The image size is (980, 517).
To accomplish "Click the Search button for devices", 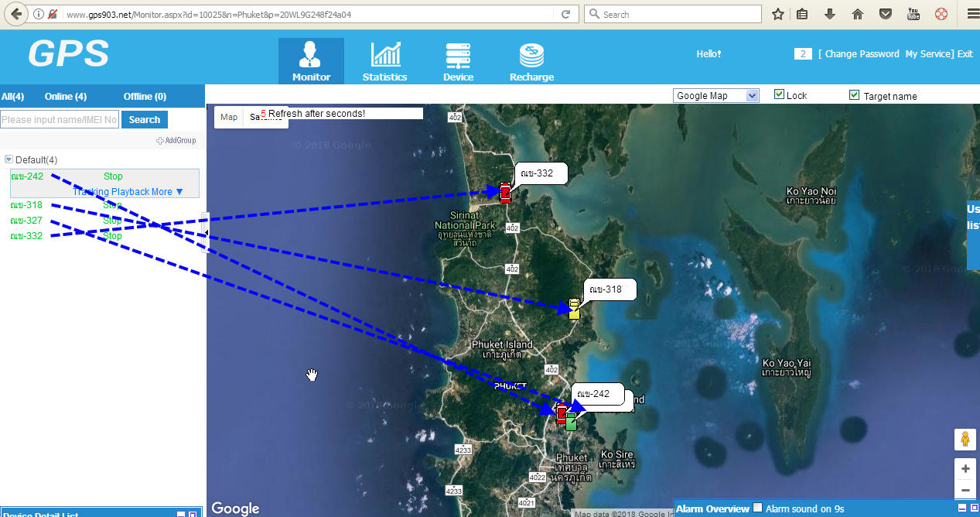I will point(145,119).
